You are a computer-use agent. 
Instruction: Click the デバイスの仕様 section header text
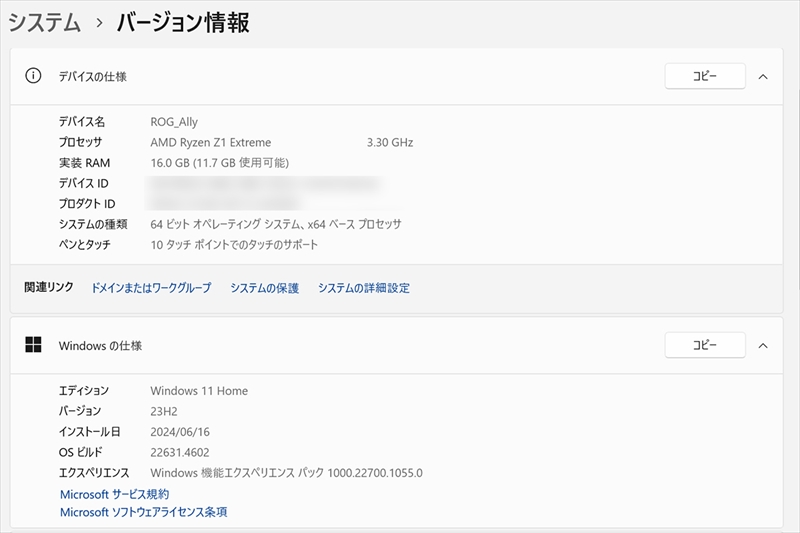pyautogui.click(x=92, y=77)
